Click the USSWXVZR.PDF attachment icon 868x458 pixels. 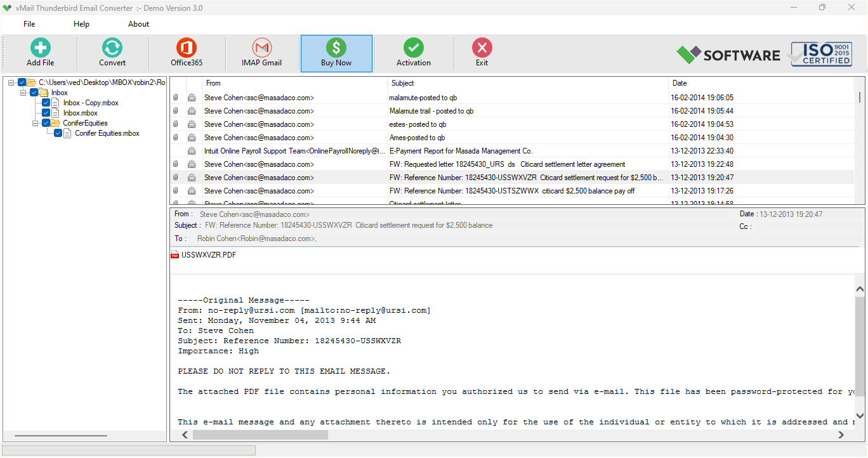pos(175,255)
